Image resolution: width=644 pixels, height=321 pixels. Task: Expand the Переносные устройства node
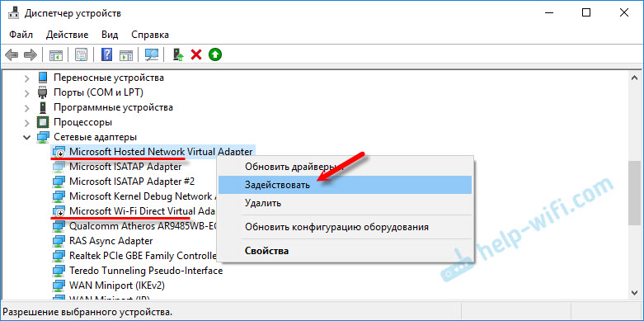26,78
